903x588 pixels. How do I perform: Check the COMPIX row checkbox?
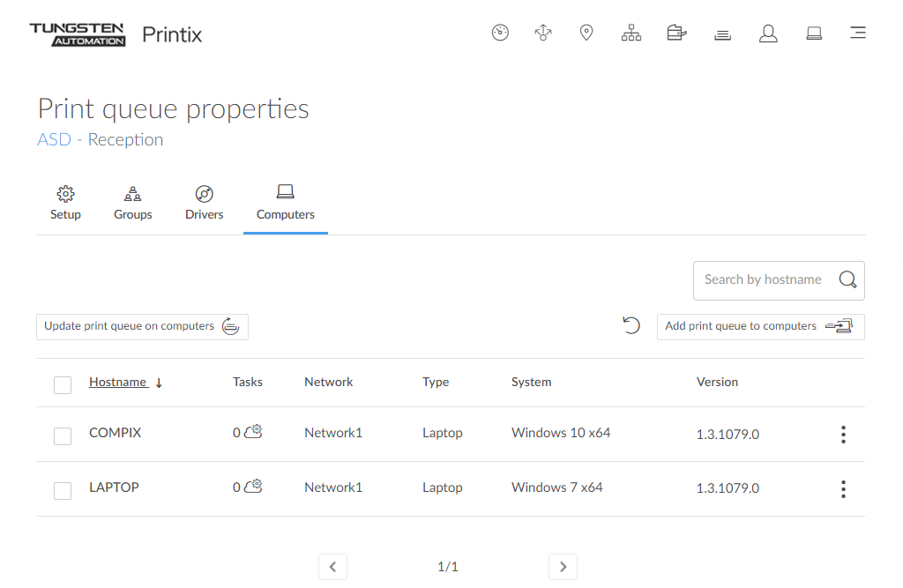point(63,435)
